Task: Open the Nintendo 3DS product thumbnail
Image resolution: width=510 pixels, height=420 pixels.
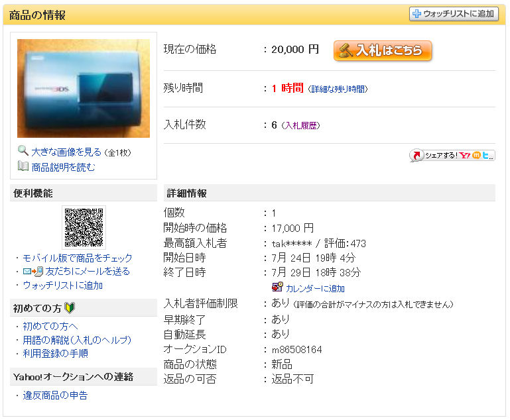Action: coord(84,88)
